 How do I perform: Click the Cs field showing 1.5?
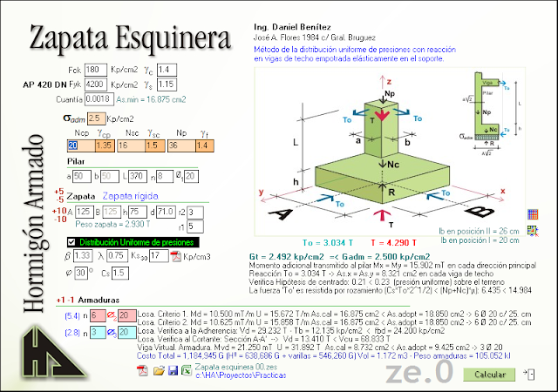click(120, 274)
